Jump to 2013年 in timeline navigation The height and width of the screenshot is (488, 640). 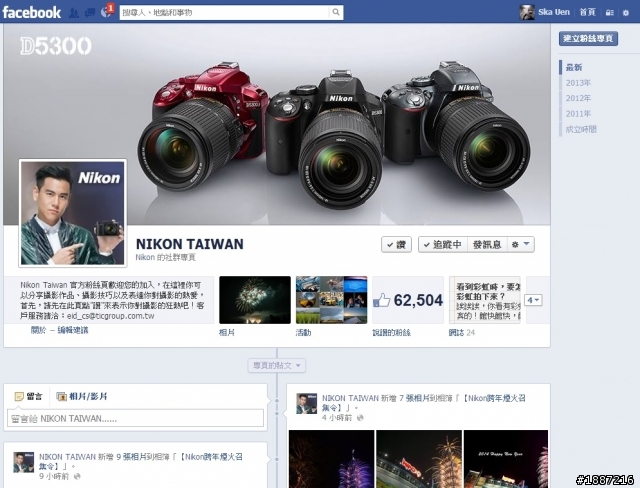click(578, 83)
